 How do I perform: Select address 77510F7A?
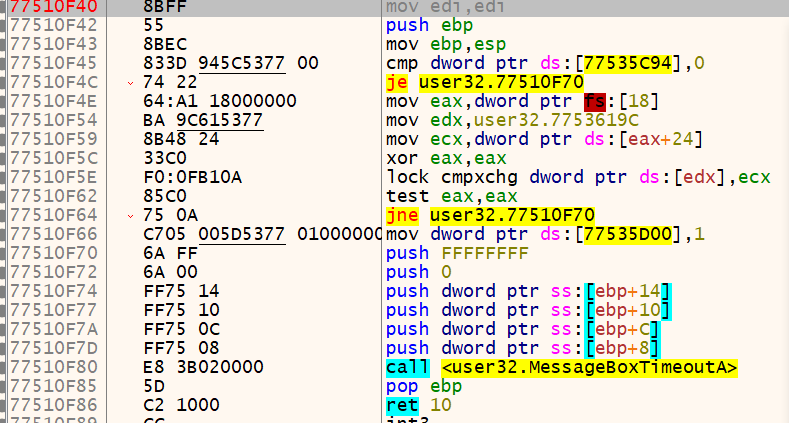click(x=54, y=329)
